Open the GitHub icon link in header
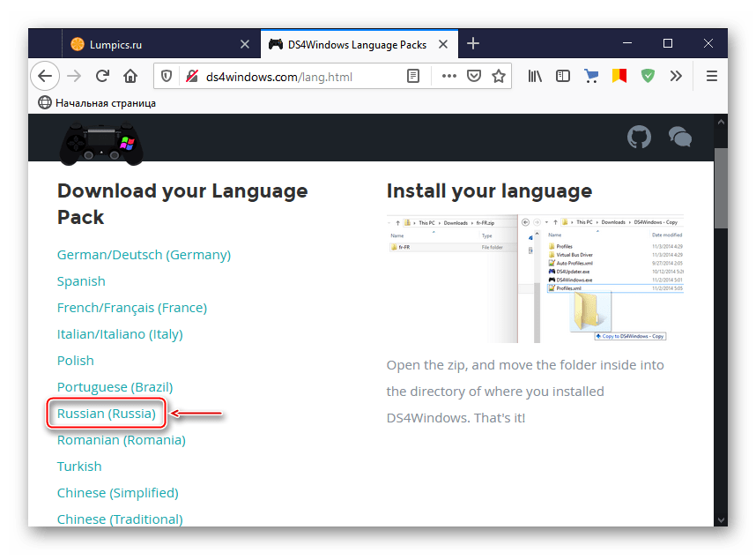This screenshot has height=560, width=756. [639, 137]
